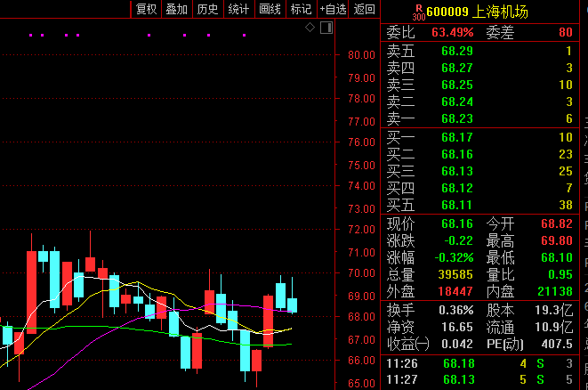Image resolution: width=588 pixels, height=390 pixels.
Task: Click the R300 badge beside stock code
Action: pyautogui.click(x=418, y=12)
